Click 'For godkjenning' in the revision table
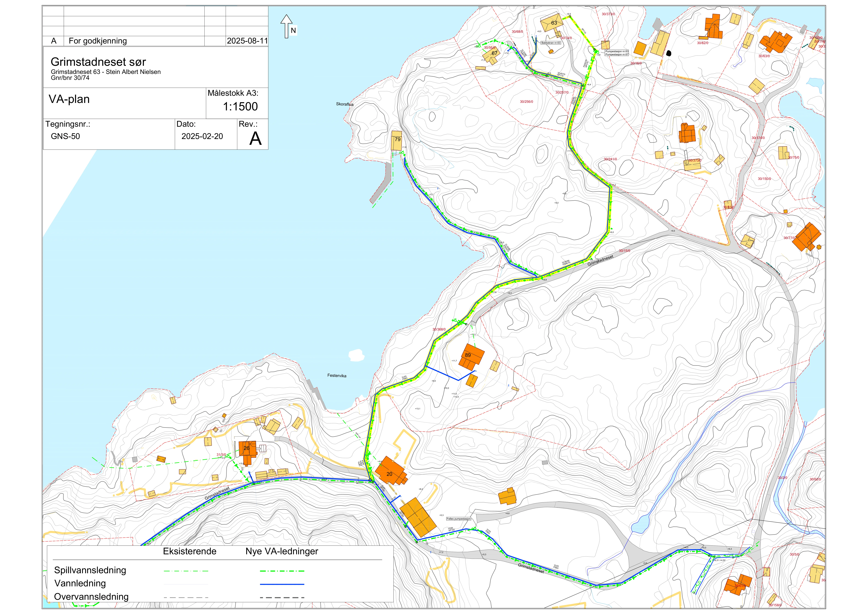Image resolution: width=868 pixels, height=614 pixels. (98, 41)
